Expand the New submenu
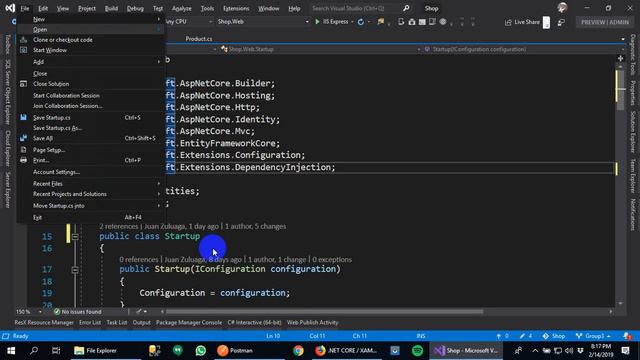The height and width of the screenshot is (360, 640). point(91,19)
